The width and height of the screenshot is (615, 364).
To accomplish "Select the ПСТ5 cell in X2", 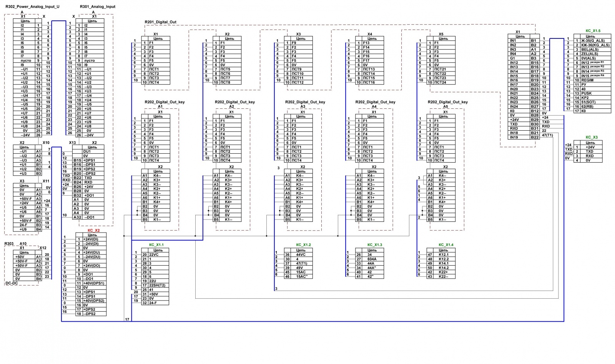I will pyautogui.click(x=231, y=69).
